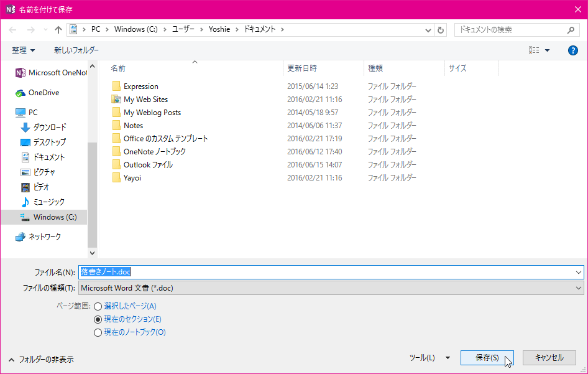The width and height of the screenshot is (588, 374).
Task: Click the search magnifier icon
Action: 571,30
